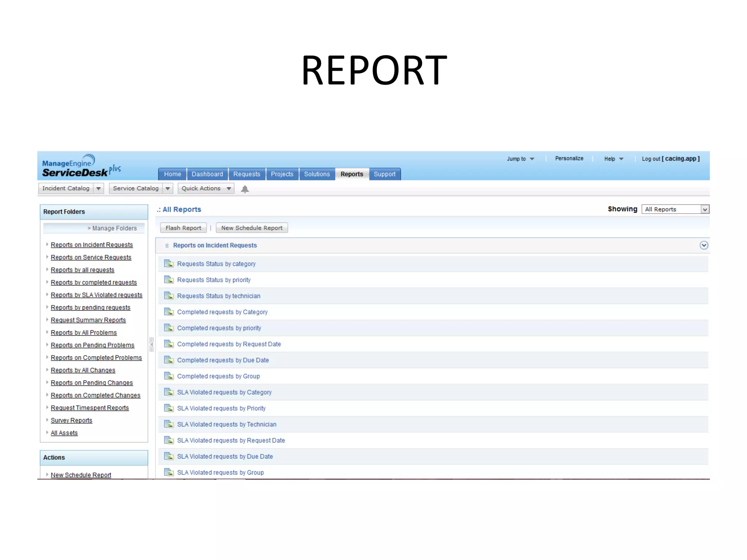The image size is (747, 560).
Task: Open Request Summary Reports folder
Action: pos(88,320)
